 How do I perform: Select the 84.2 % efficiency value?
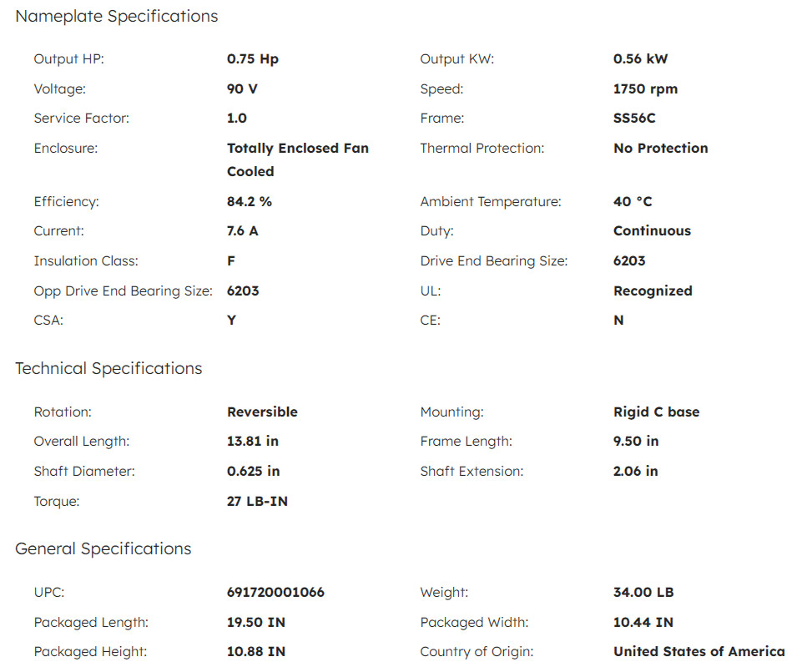click(250, 202)
